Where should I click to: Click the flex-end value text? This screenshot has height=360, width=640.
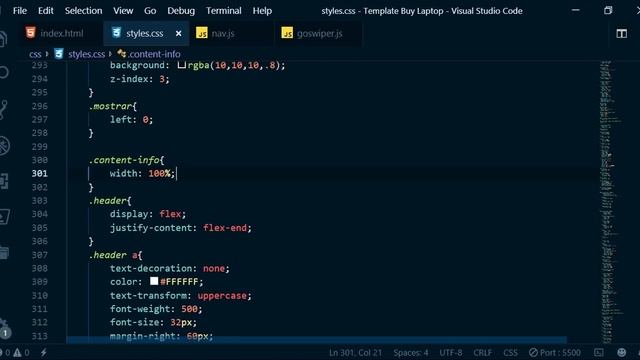[x=225, y=228]
